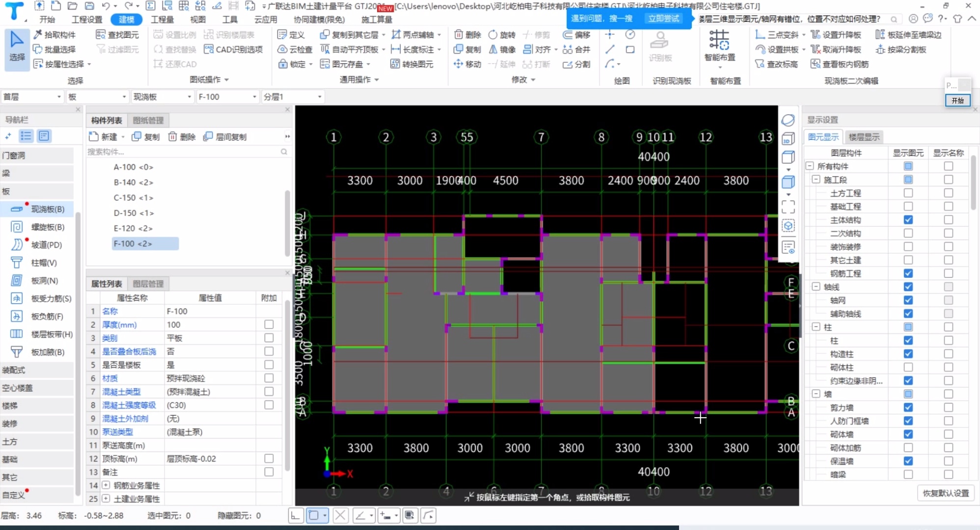Toggle 轴网 显示图元 checkbox
Viewport: 980px width, 530px height.
tap(908, 300)
